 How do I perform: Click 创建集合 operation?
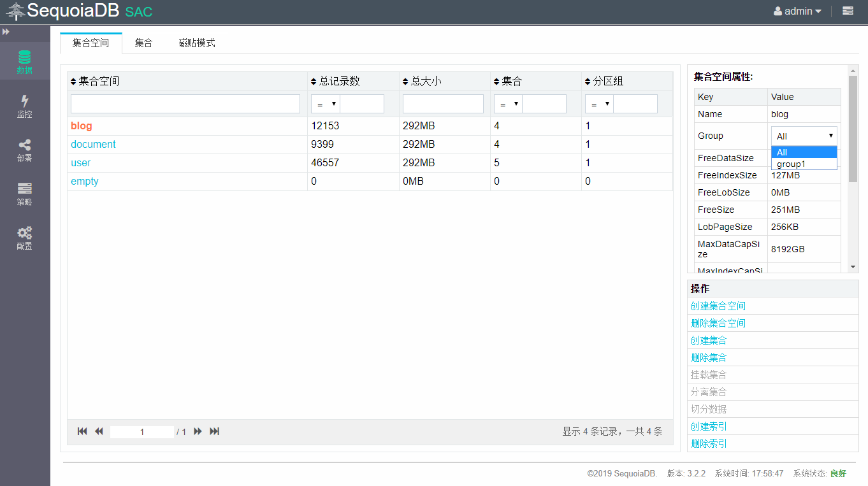(709, 340)
